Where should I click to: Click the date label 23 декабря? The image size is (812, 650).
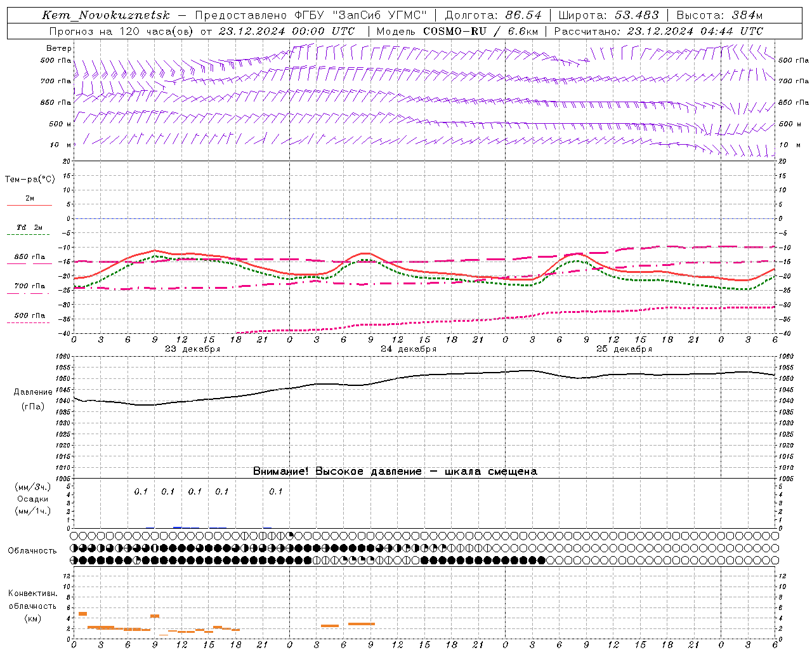coord(193,349)
